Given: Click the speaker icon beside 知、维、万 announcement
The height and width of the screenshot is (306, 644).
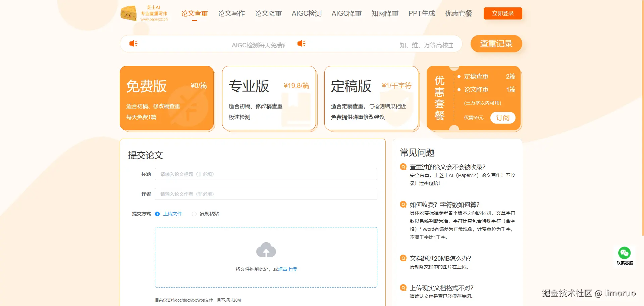Looking at the screenshot, I should [x=301, y=43].
